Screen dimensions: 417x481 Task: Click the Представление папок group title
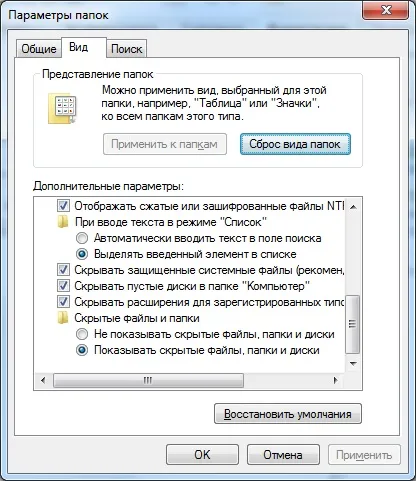[98, 74]
